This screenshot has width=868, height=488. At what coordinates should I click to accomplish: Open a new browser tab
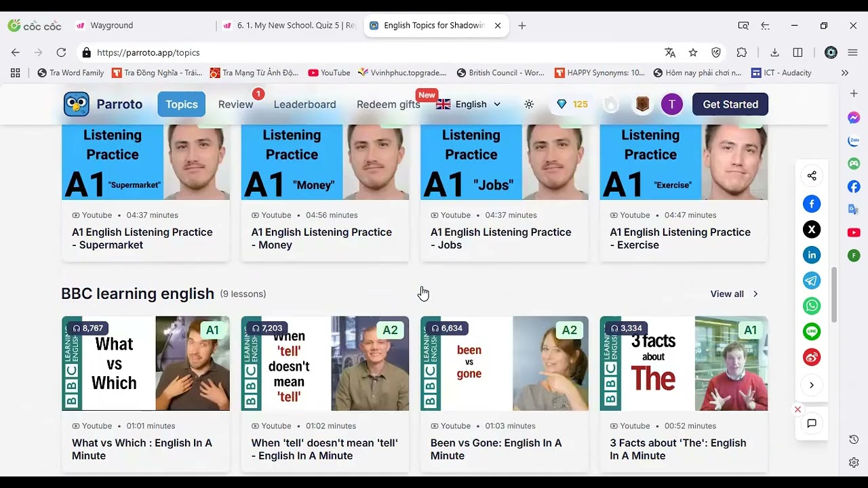pyautogui.click(x=521, y=26)
